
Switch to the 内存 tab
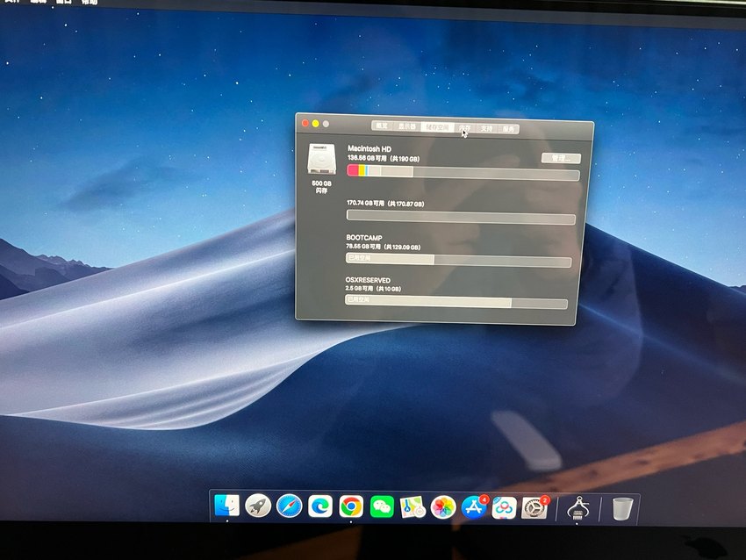point(465,128)
